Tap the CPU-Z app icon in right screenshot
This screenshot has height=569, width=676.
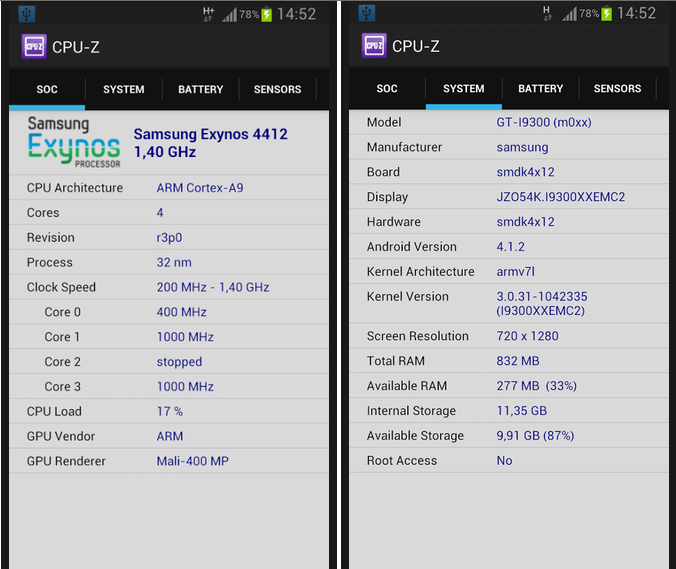coord(374,45)
